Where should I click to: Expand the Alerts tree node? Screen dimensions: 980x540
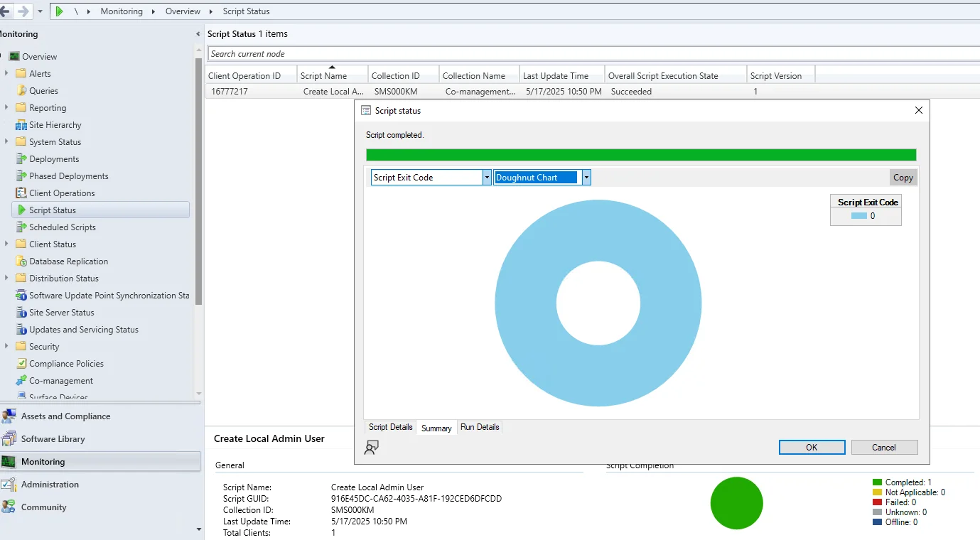click(x=6, y=73)
